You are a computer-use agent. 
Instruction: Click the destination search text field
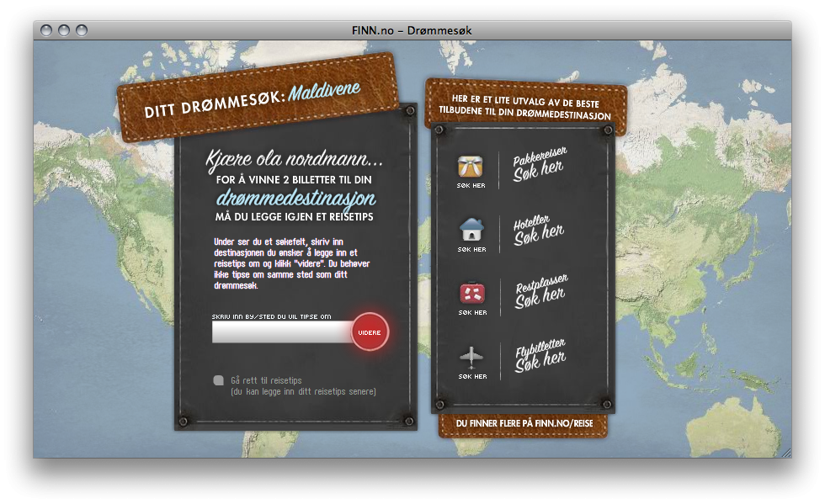pyautogui.click(x=282, y=332)
